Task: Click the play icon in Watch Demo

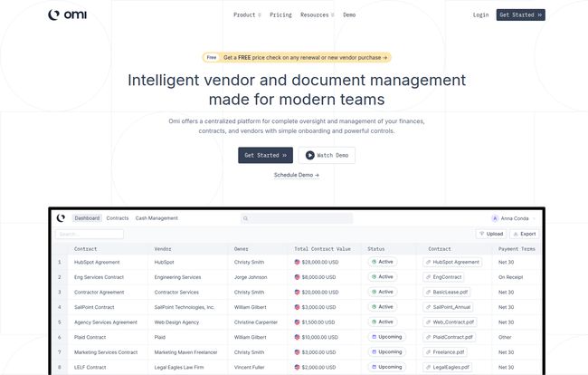Action: [309, 155]
